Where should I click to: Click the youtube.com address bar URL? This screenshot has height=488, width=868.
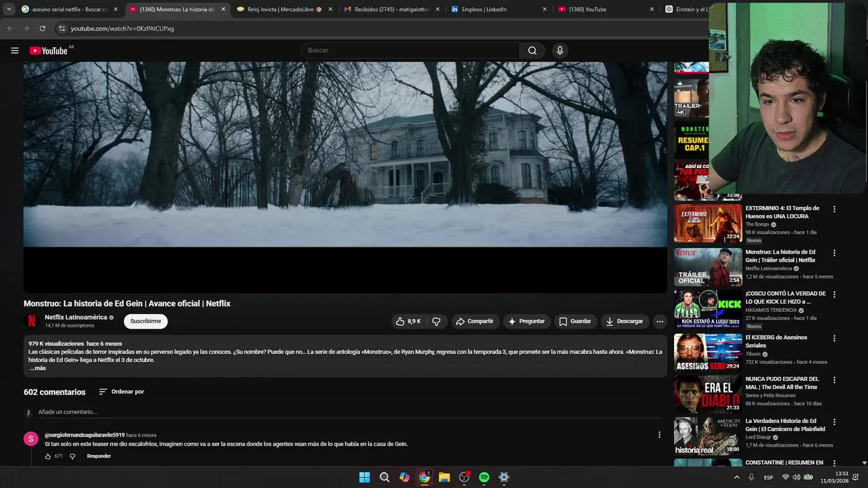pos(122,28)
